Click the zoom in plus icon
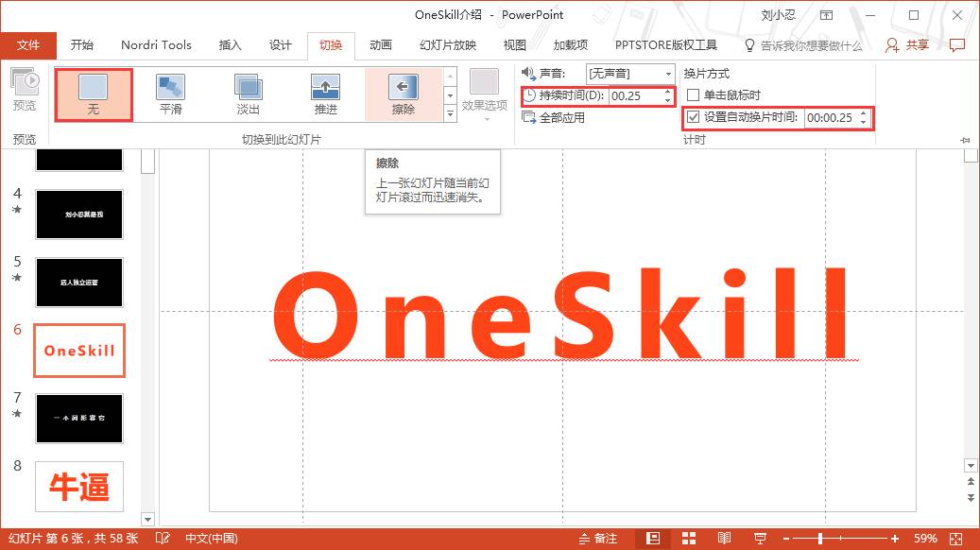Image resolution: width=980 pixels, height=550 pixels. [x=895, y=538]
